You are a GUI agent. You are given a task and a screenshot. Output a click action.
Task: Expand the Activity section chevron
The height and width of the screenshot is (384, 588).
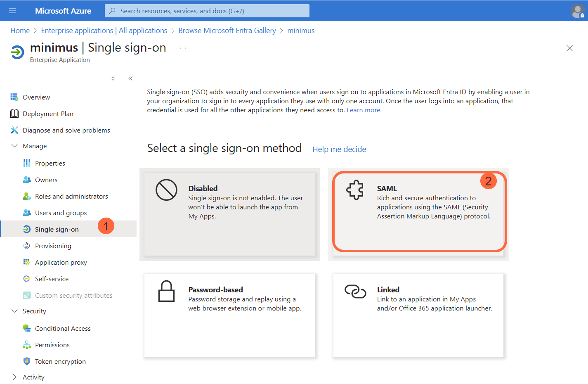pyautogui.click(x=14, y=377)
